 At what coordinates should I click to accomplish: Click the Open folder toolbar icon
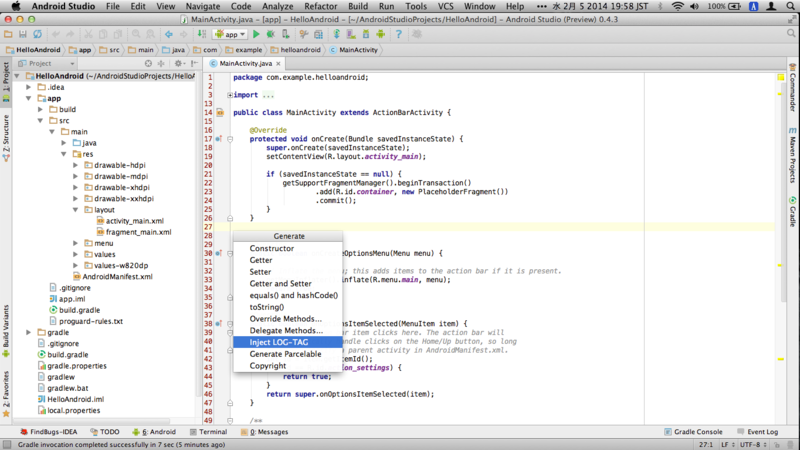coord(8,34)
